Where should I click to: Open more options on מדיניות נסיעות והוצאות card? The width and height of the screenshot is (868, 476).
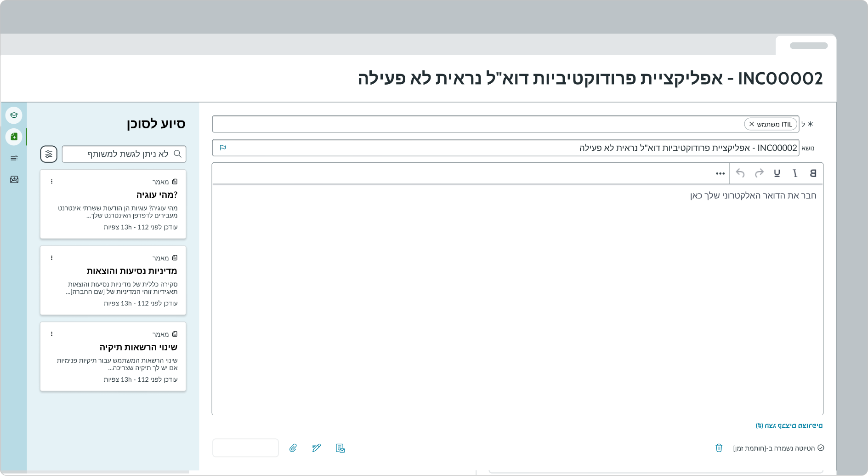tap(52, 258)
